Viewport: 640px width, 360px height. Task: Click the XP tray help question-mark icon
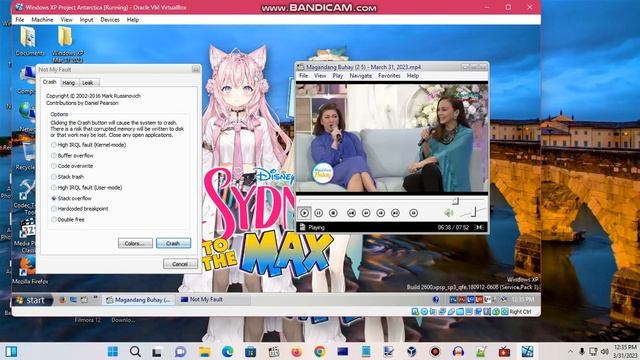click(x=436, y=300)
